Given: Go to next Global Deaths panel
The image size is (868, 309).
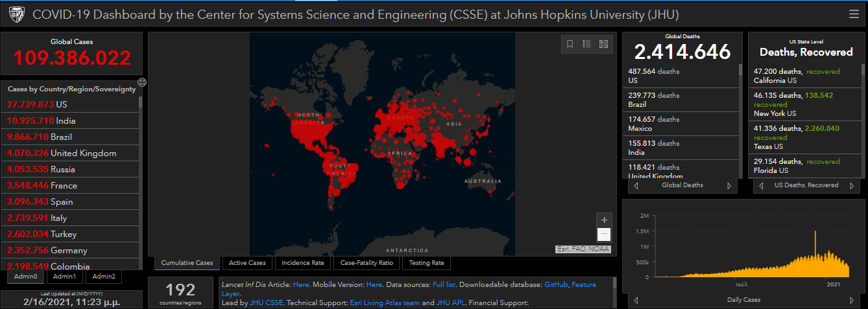Looking at the screenshot, I should tap(729, 186).
